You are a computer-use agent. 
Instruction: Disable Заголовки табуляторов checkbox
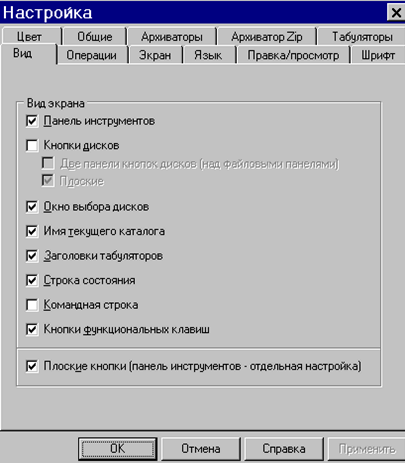coord(32,256)
